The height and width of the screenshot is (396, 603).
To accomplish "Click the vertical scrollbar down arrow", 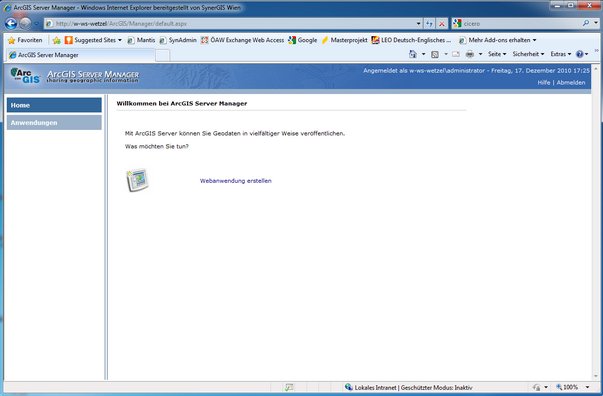I will pos(596,376).
